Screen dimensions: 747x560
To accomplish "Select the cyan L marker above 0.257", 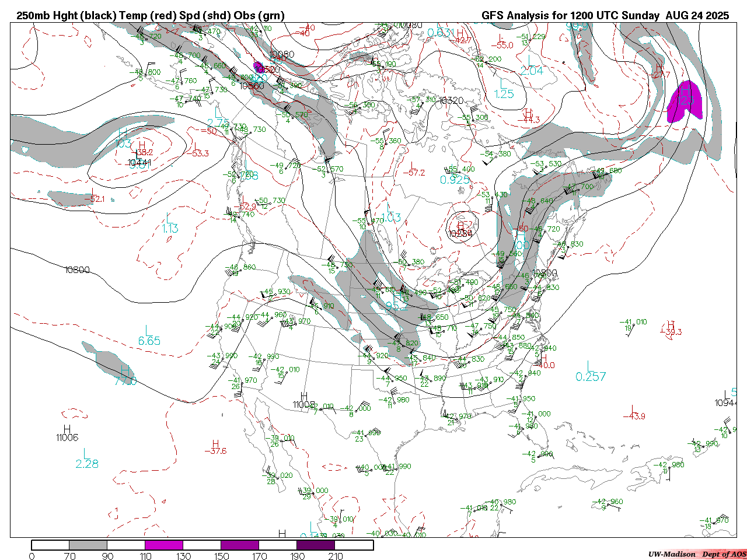I will coord(589,366).
